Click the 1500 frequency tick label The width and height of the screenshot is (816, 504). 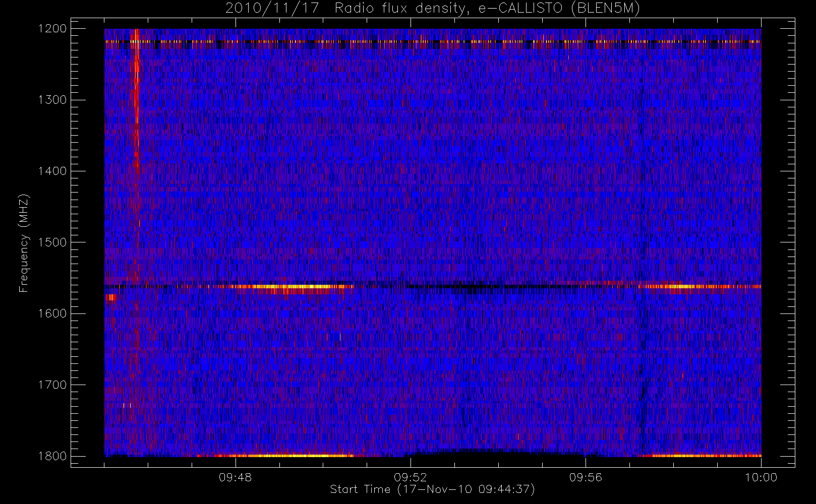point(53,242)
